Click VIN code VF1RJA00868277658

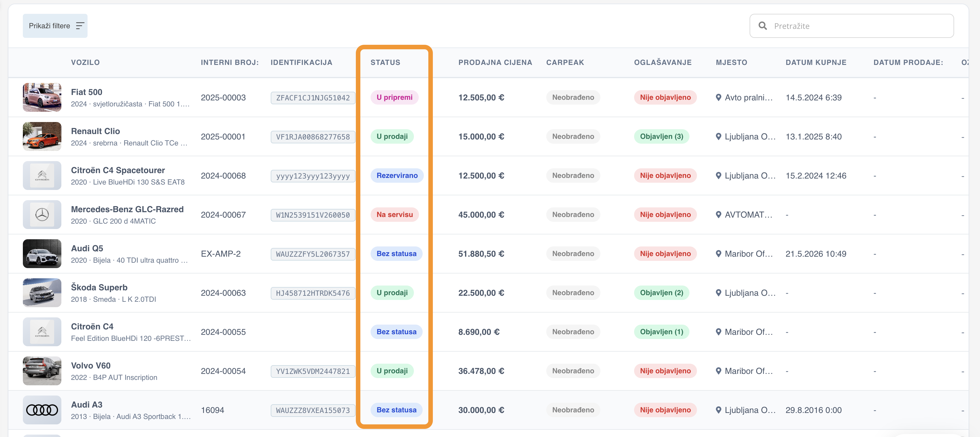(313, 137)
